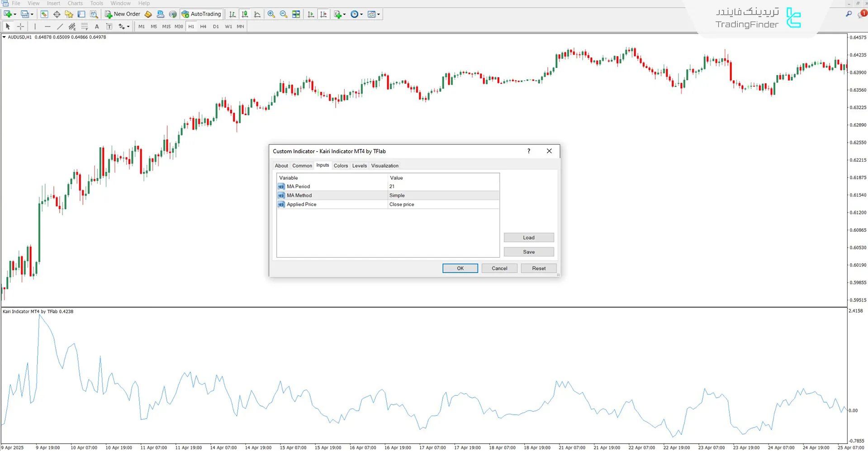Click the Zoom Out magnifier icon

point(284,14)
